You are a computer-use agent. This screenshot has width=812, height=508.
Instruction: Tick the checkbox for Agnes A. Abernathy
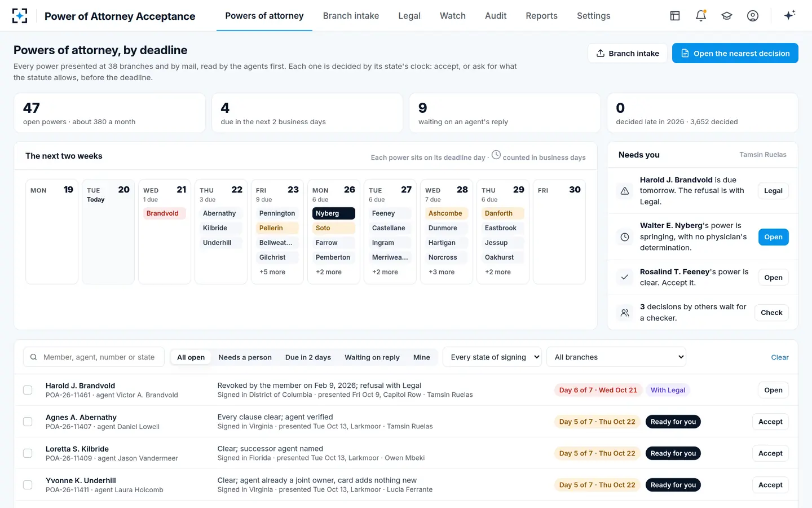tap(28, 422)
